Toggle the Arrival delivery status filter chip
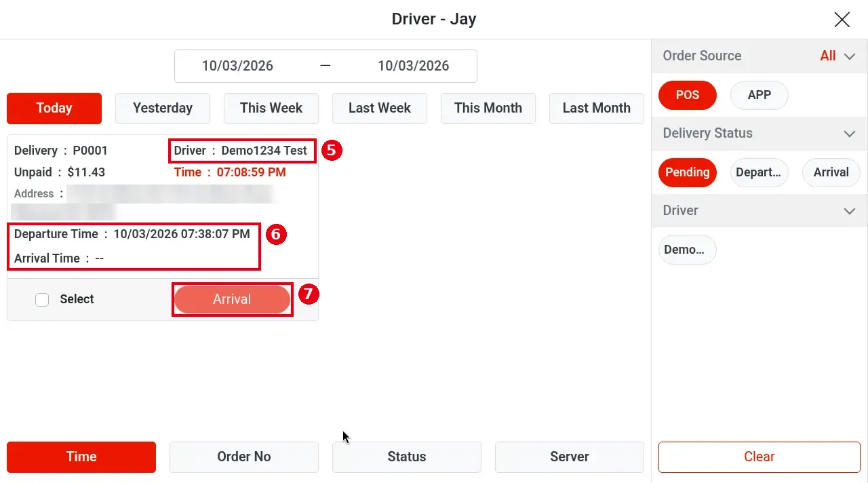The height and width of the screenshot is (483, 868). point(831,172)
